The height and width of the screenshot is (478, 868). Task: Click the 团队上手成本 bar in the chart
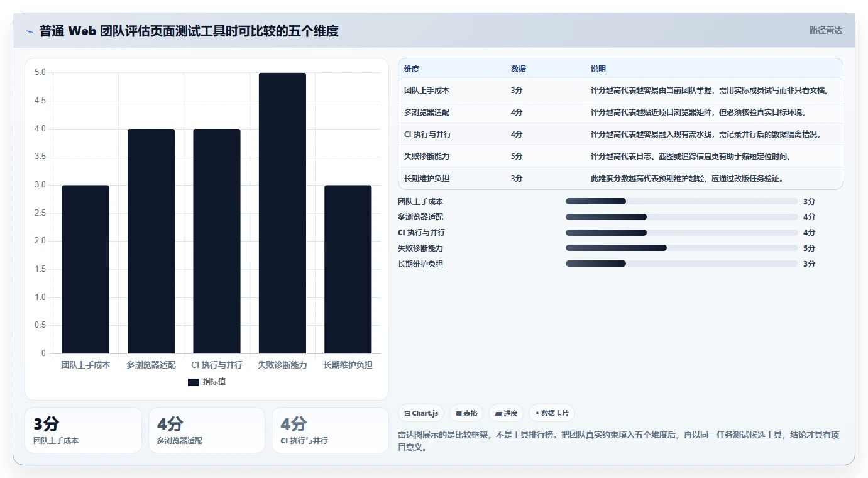click(85, 269)
